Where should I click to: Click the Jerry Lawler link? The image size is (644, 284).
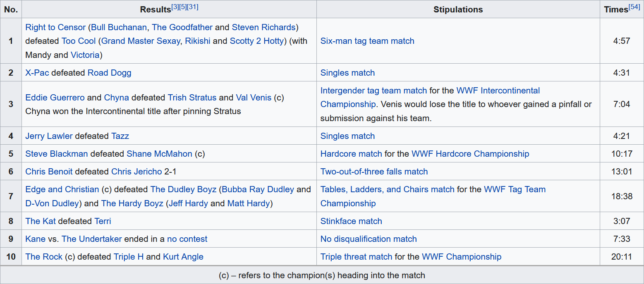pyautogui.click(x=49, y=136)
